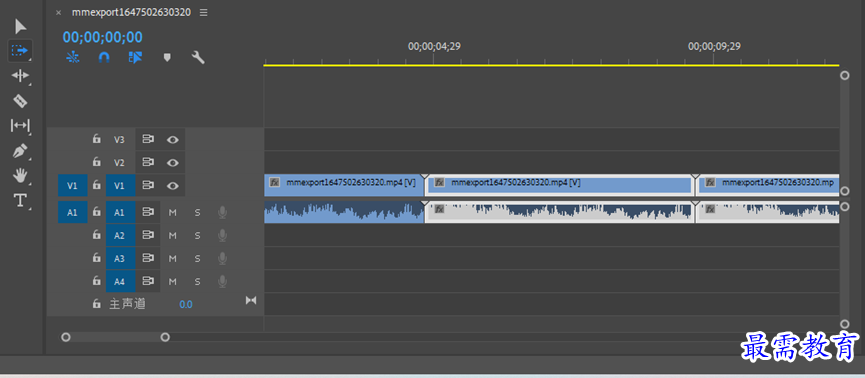Select the first audio clip on A1
This screenshot has height=378, width=865.
344,212
